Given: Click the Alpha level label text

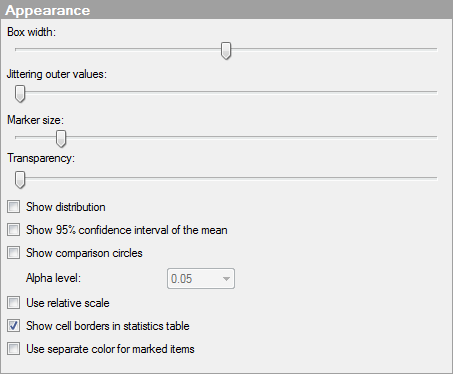Looking at the screenshot, I should pyautogui.click(x=53, y=278).
